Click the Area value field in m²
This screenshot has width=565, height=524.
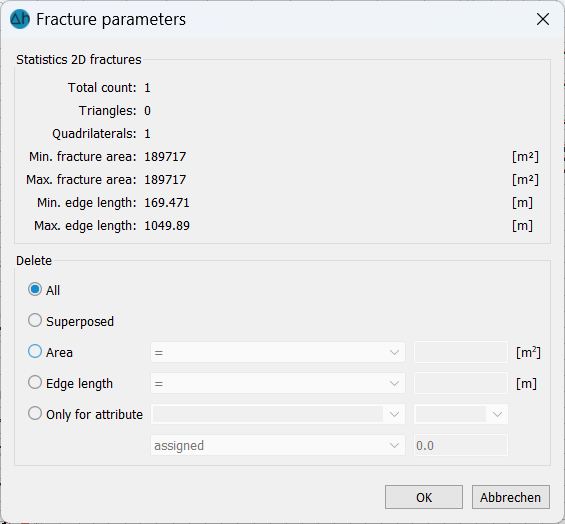(461, 352)
